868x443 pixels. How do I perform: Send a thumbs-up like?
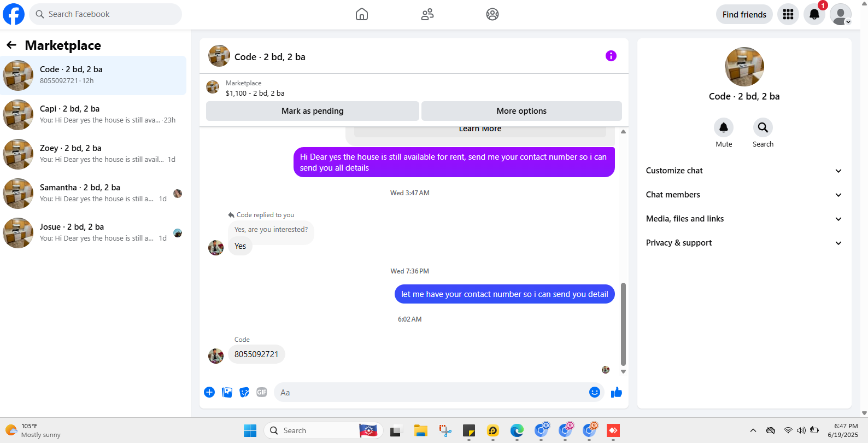point(617,392)
